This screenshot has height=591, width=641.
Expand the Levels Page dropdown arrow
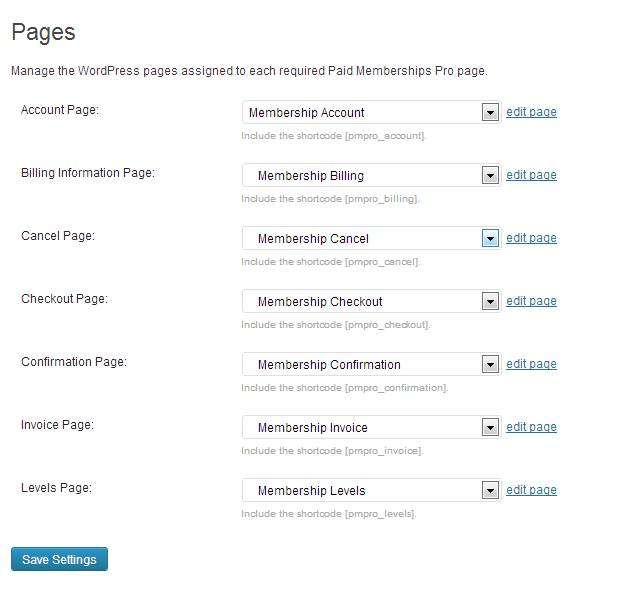(x=490, y=490)
